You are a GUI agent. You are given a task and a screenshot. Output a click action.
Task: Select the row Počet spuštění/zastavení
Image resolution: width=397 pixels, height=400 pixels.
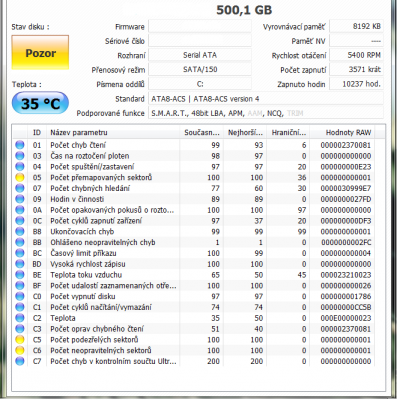coord(193,167)
